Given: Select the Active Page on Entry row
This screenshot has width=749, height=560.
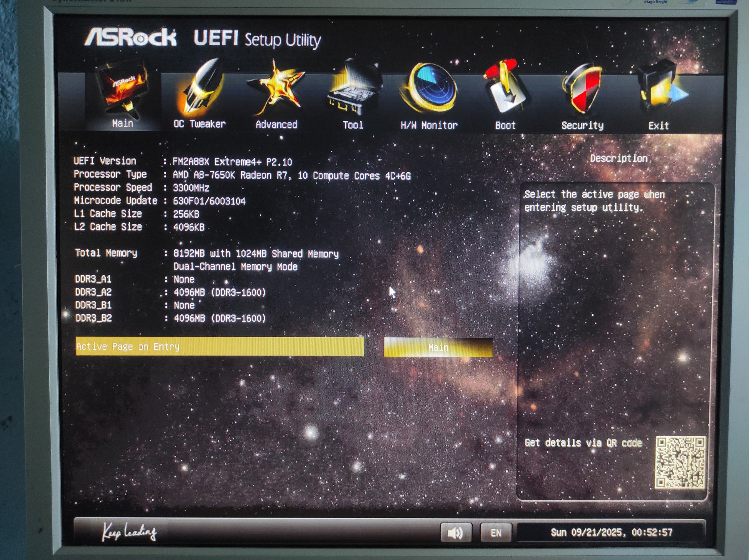Looking at the screenshot, I should 219,347.
